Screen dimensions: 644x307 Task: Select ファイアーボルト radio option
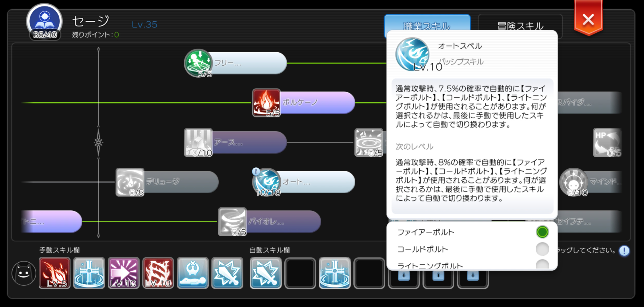[542, 232]
